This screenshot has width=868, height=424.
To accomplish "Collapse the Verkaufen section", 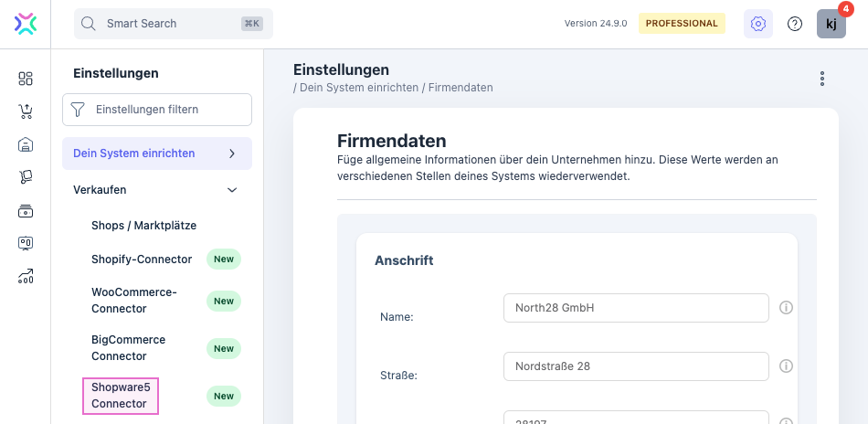I will pos(232,190).
